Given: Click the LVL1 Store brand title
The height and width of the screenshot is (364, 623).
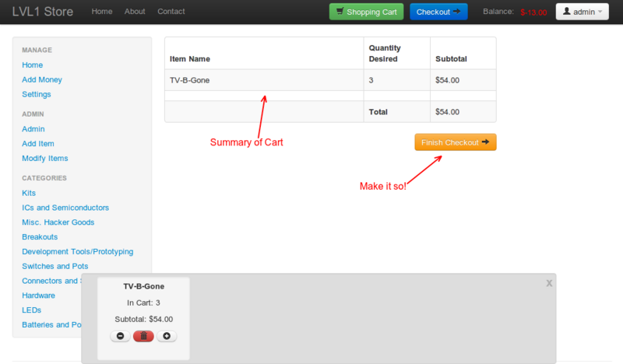Looking at the screenshot, I should click(x=43, y=12).
